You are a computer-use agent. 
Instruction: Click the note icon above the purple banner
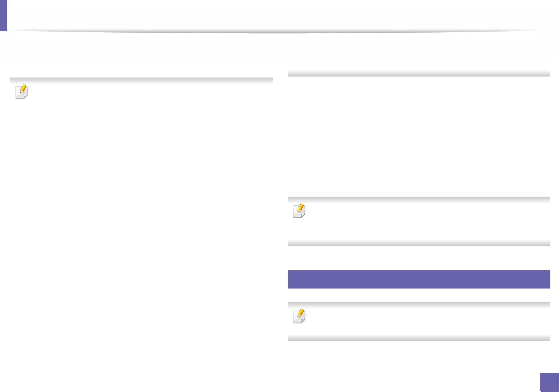point(299,211)
